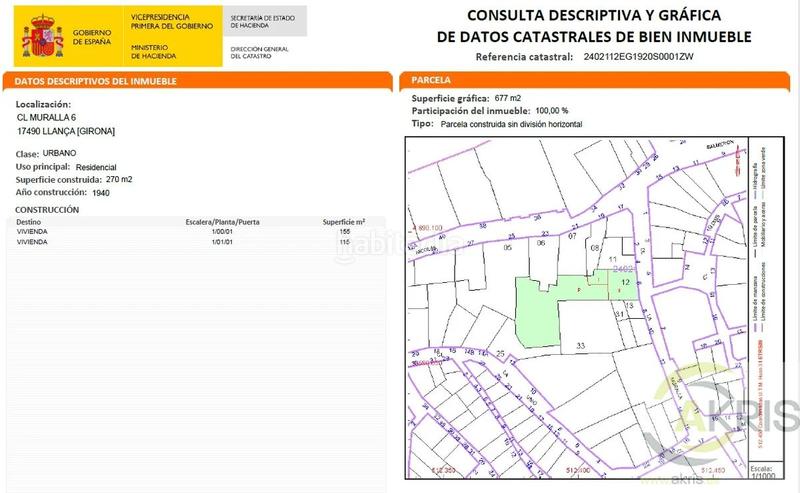Select the PARCELA section header
This screenshot has height=493, width=800.
(432, 80)
